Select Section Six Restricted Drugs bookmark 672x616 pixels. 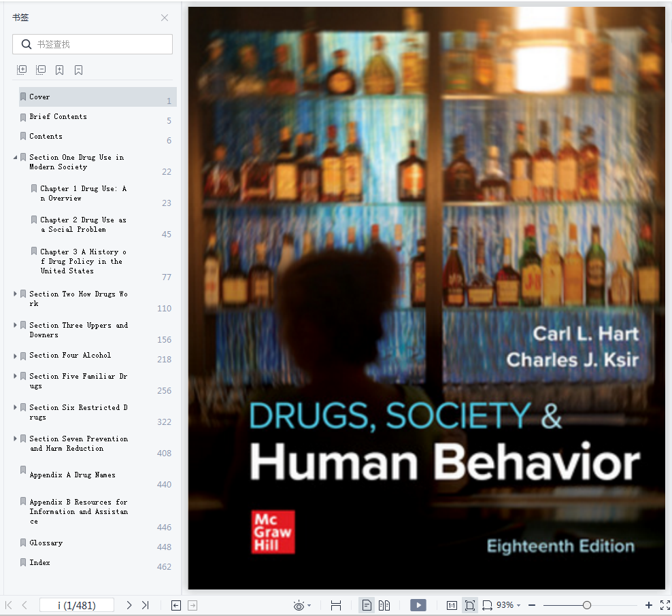coord(78,412)
